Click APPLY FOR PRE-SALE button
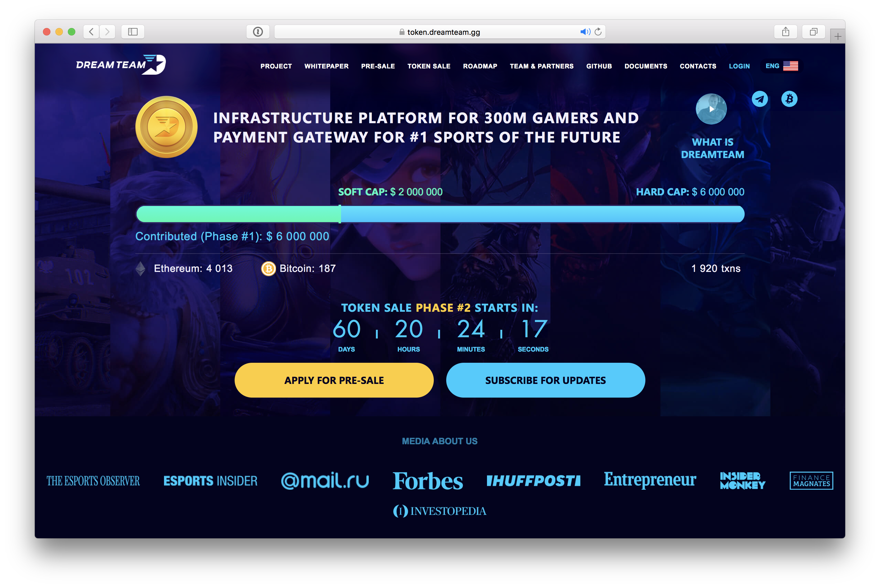Image resolution: width=880 pixels, height=588 pixels. tap(334, 380)
